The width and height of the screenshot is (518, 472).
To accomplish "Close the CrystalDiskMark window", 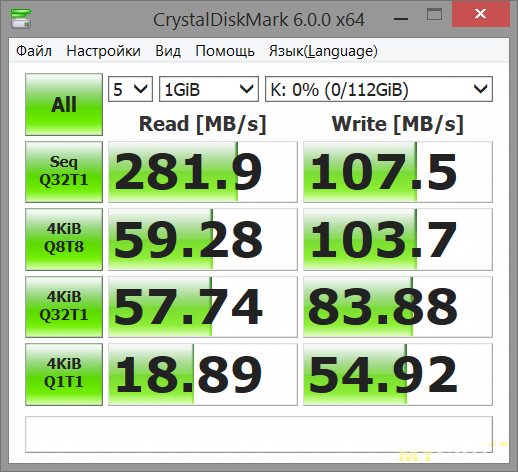I will (480, 14).
